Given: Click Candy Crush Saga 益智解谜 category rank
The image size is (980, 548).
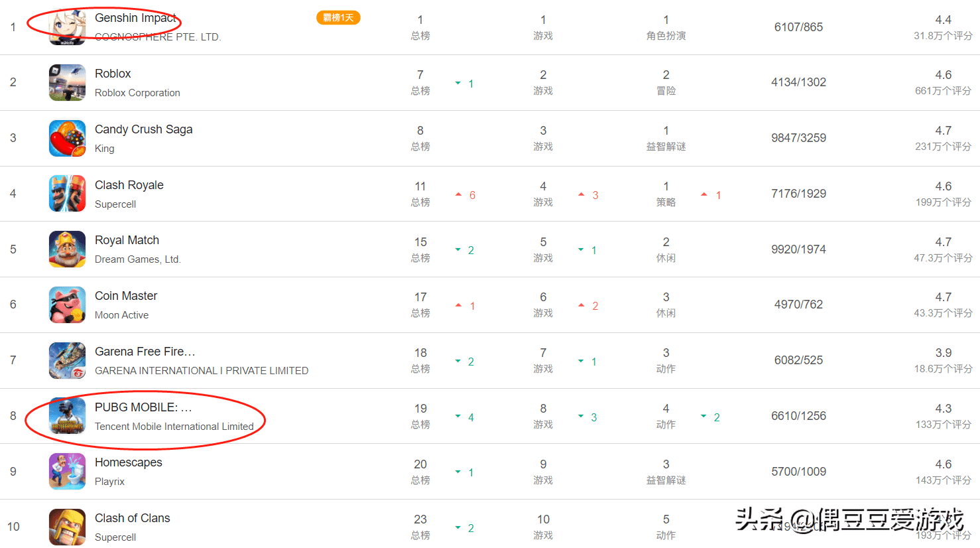Looking at the screenshot, I should click(x=666, y=138).
